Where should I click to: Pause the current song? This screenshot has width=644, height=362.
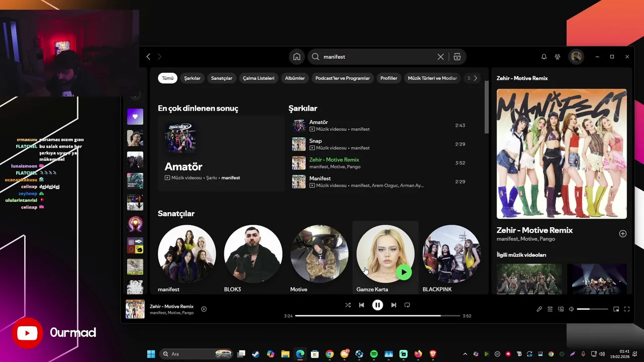(377, 305)
